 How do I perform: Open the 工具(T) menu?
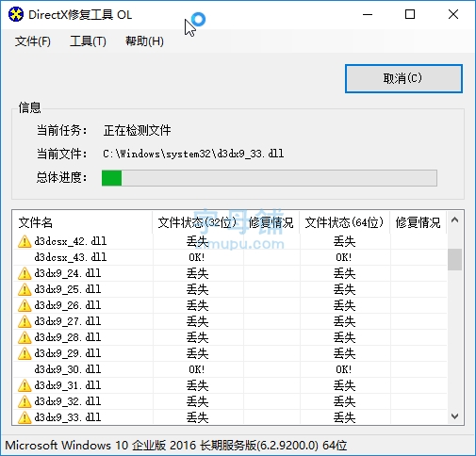88,41
